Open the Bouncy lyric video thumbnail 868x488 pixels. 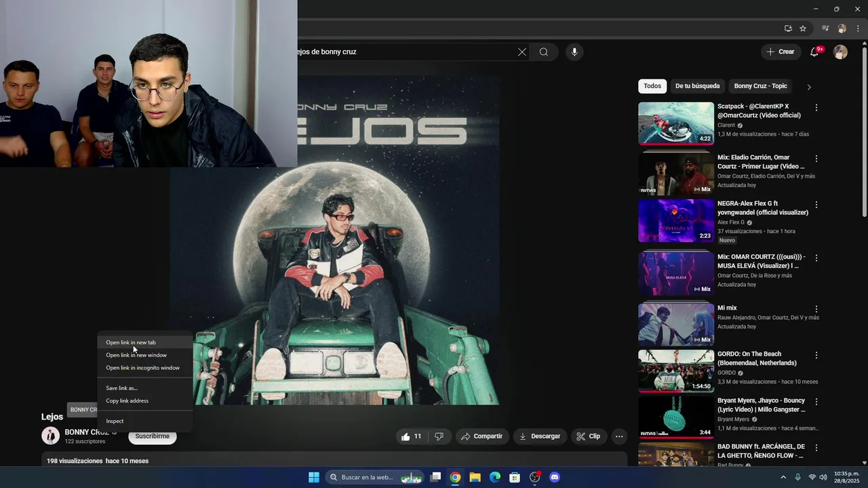coord(676,418)
